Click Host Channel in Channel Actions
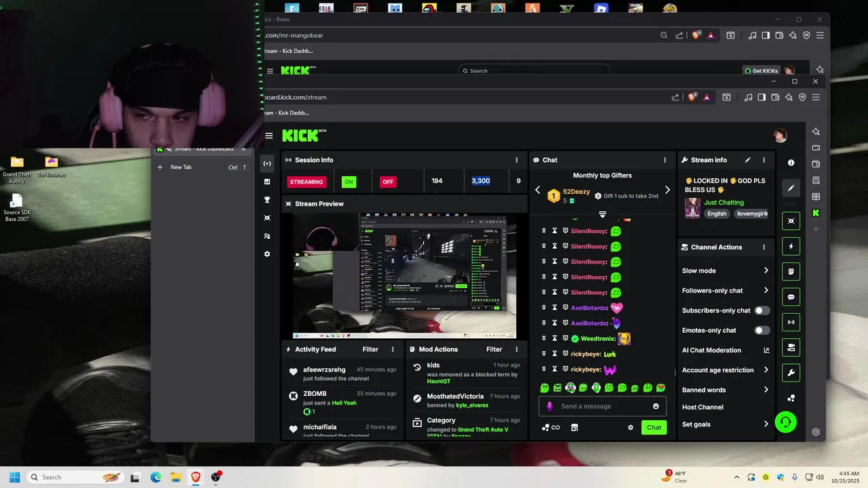Viewport: 868px width, 488px height. coord(703,407)
